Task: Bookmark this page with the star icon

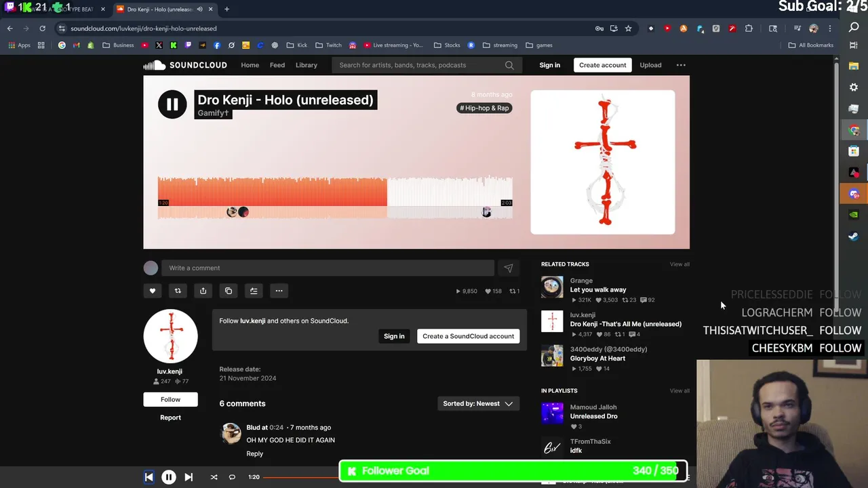Action: [629, 28]
